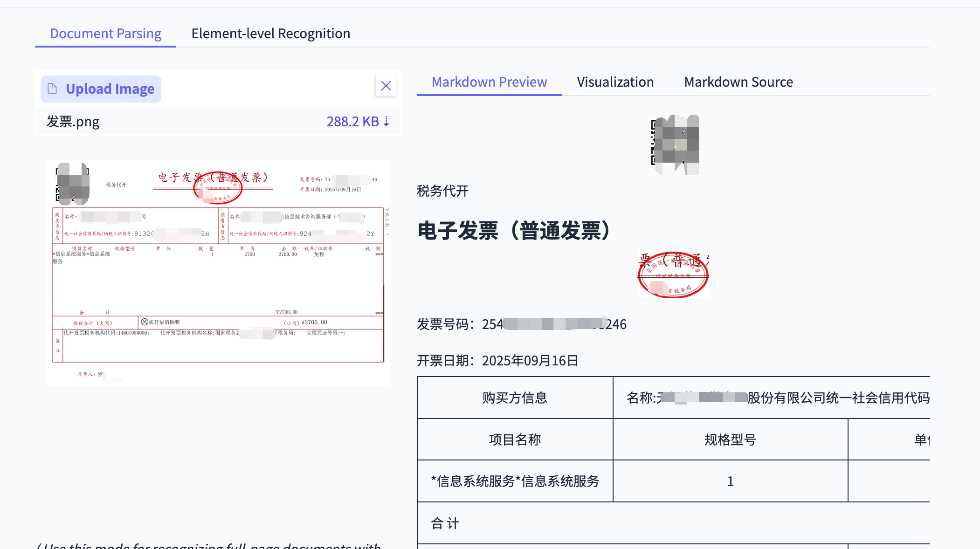Image resolution: width=980 pixels, height=549 pixels.
Task: Open the Upload Image dialog
Action: pos(100,89)
